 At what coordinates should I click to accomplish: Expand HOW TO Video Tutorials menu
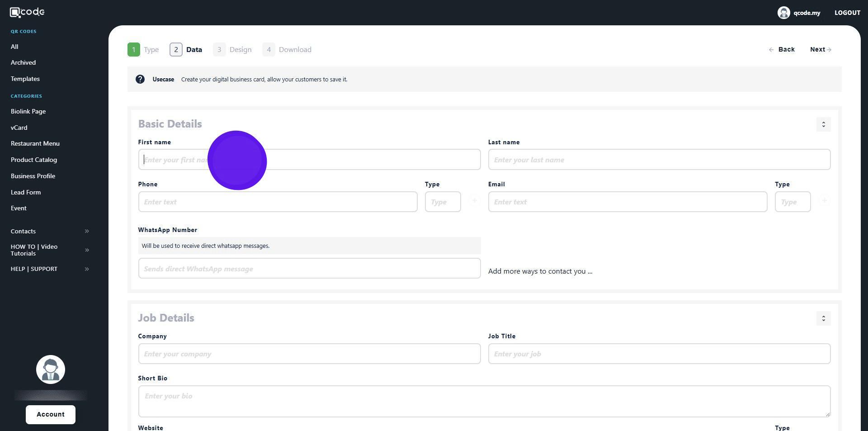click(87, 250)
